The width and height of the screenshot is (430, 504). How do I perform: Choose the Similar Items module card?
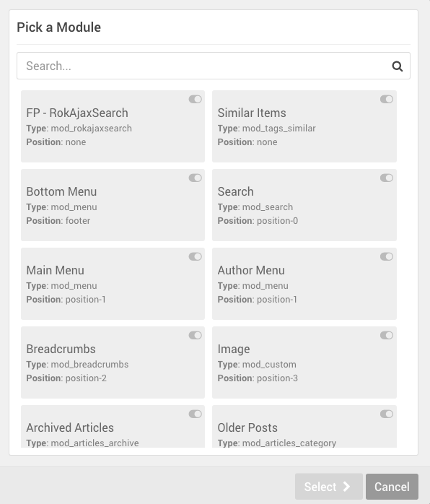(x=304, y=126)
